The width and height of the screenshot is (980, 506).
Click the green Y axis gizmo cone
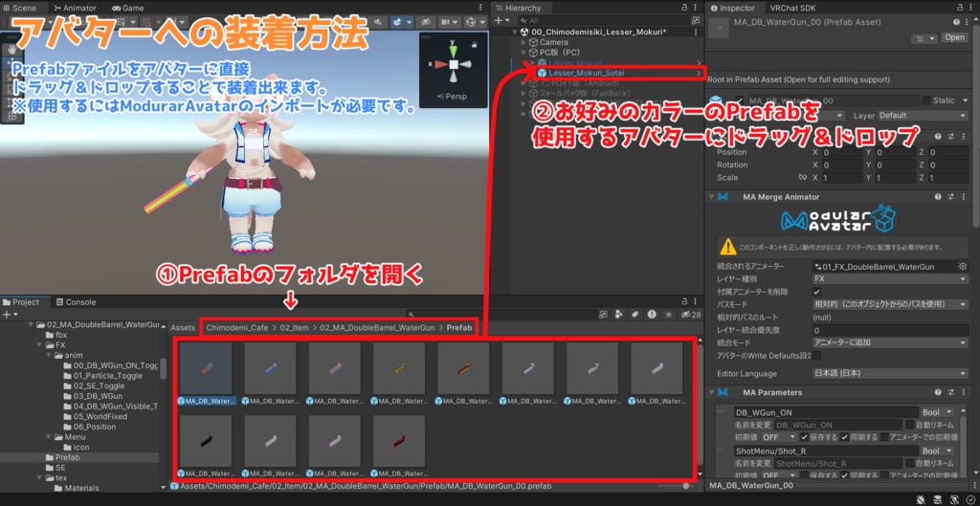tap(454, 52)
